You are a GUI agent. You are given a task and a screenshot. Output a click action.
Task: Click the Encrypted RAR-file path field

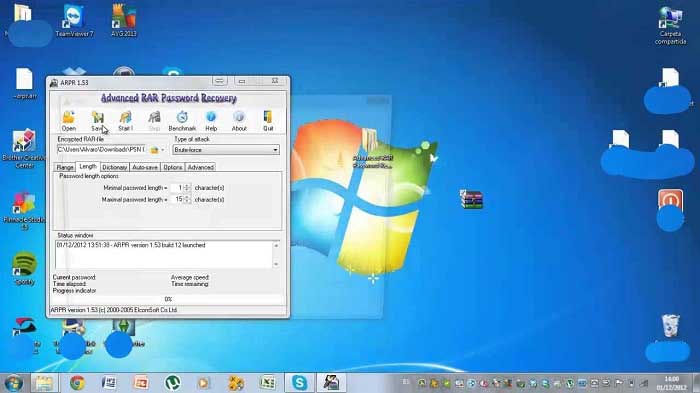tap(101, 150)
